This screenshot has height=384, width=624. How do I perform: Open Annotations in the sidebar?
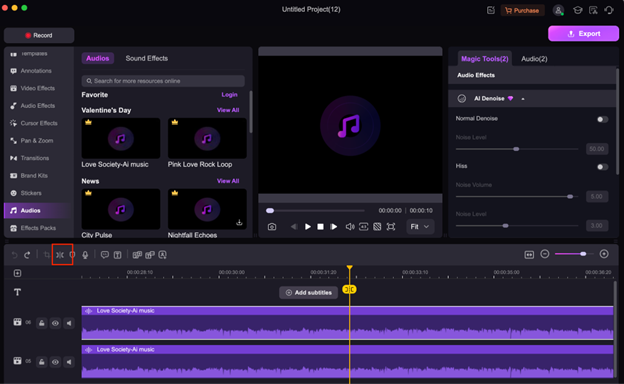(x=36, y=71)
